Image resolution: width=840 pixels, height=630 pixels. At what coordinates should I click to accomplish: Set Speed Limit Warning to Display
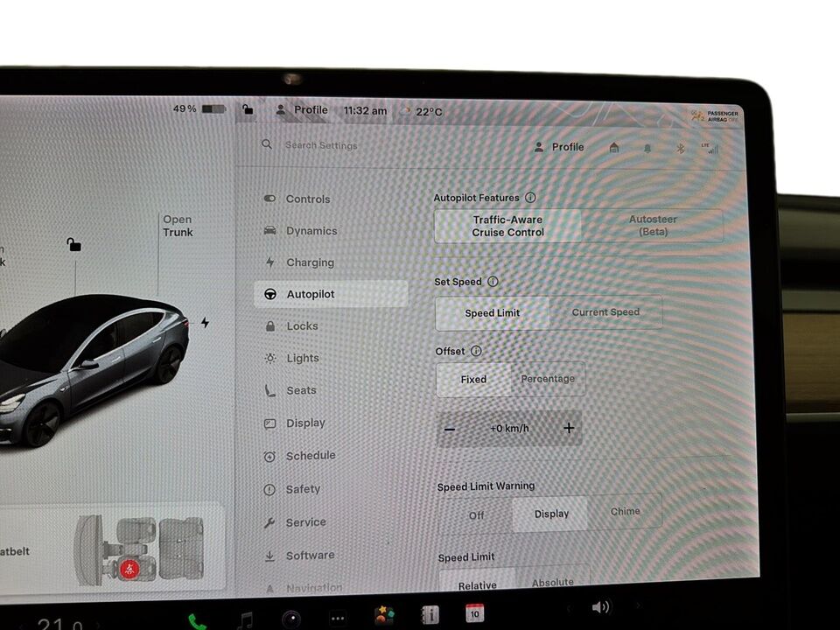[550, 514]
